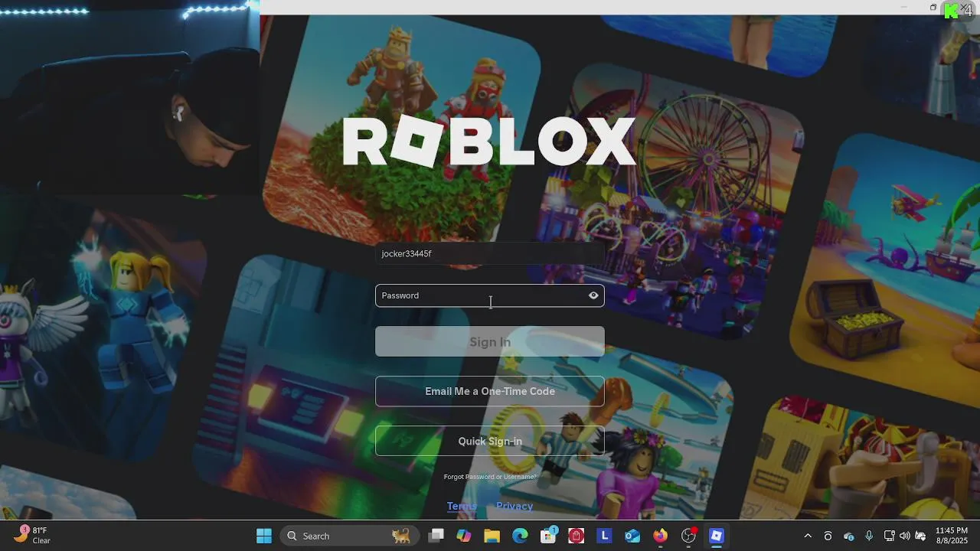This screenshot has height=551, width=980.
Task: Launch Microsoft Edge from taskbar
Action: point(520,536)
